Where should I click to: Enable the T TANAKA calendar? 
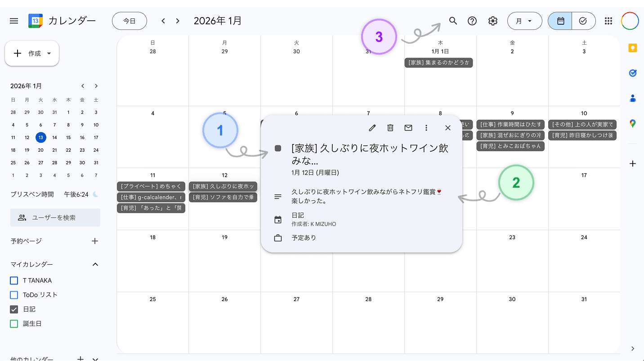tap(14, 280)
